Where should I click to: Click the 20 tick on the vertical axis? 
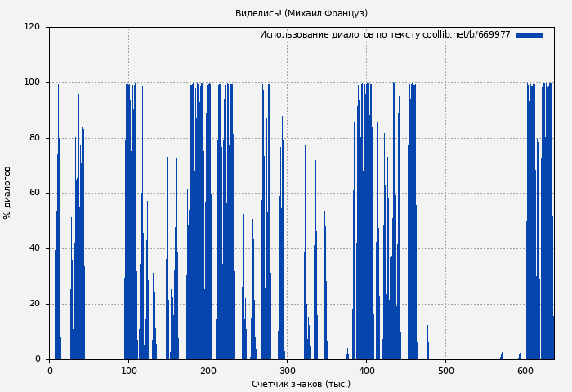[34, 304]
